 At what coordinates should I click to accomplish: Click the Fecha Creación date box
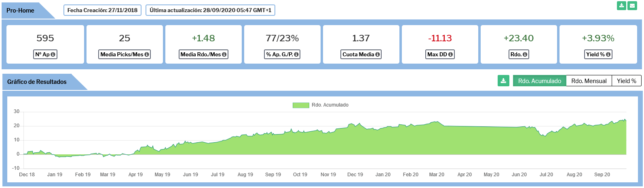tap(102, 10)
